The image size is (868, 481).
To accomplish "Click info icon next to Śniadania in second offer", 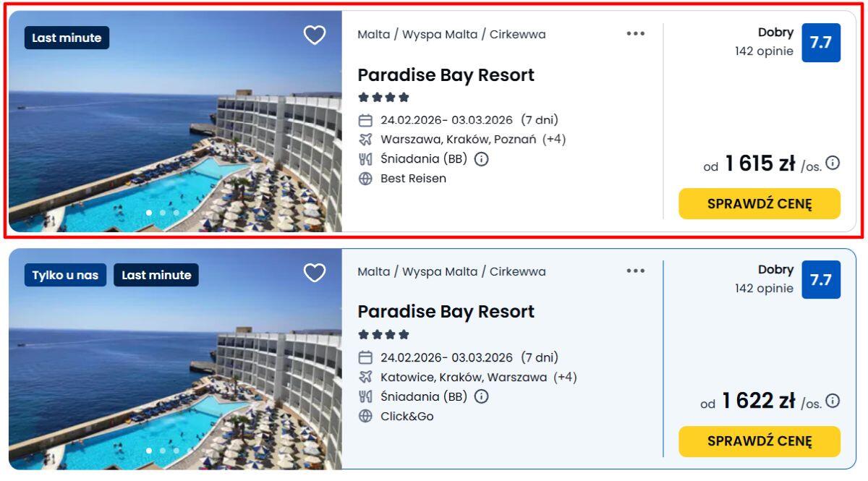I will point(481,396).
